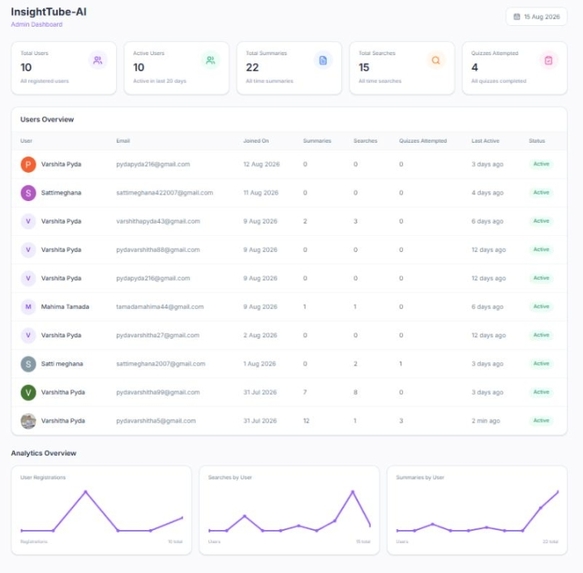The width and height of the screenshot is (583, 573).
Task: Click the Users Overview heading
Action: click(47, 119)
